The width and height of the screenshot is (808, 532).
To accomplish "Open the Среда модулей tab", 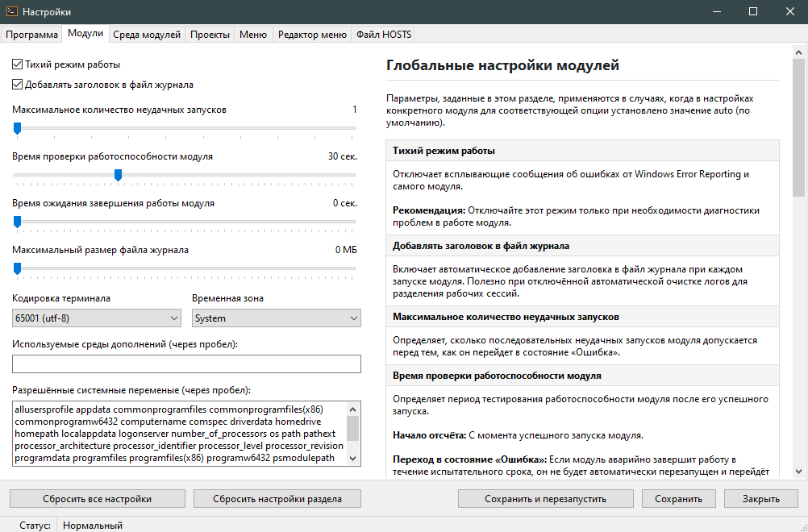I will coord(146,34).
